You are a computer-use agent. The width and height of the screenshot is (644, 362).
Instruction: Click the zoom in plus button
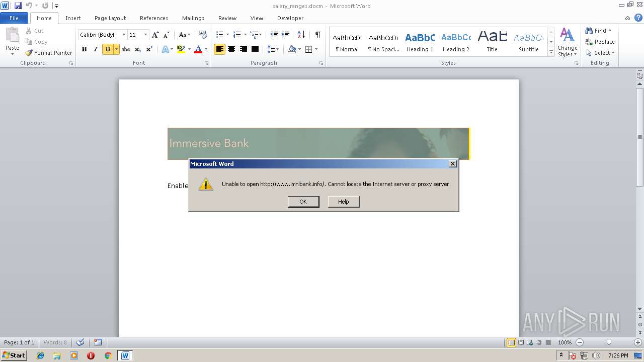click(638, 342)
